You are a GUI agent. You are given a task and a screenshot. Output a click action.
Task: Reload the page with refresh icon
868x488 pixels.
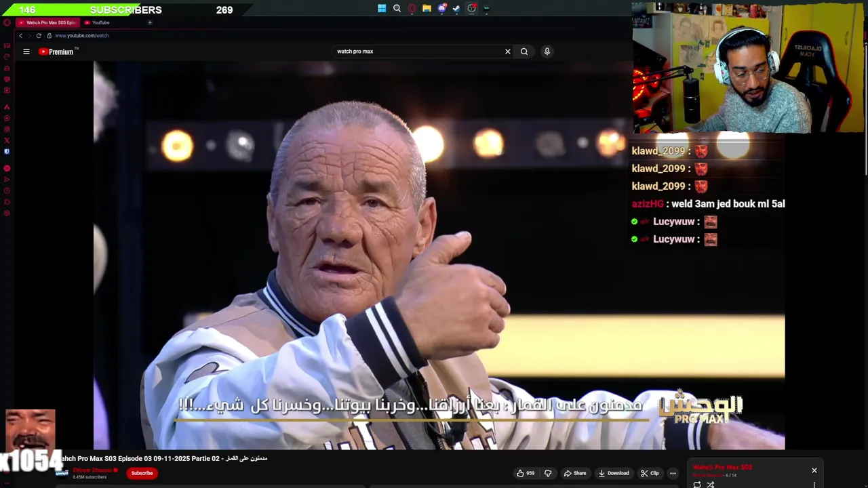click(x=39, y=35)
